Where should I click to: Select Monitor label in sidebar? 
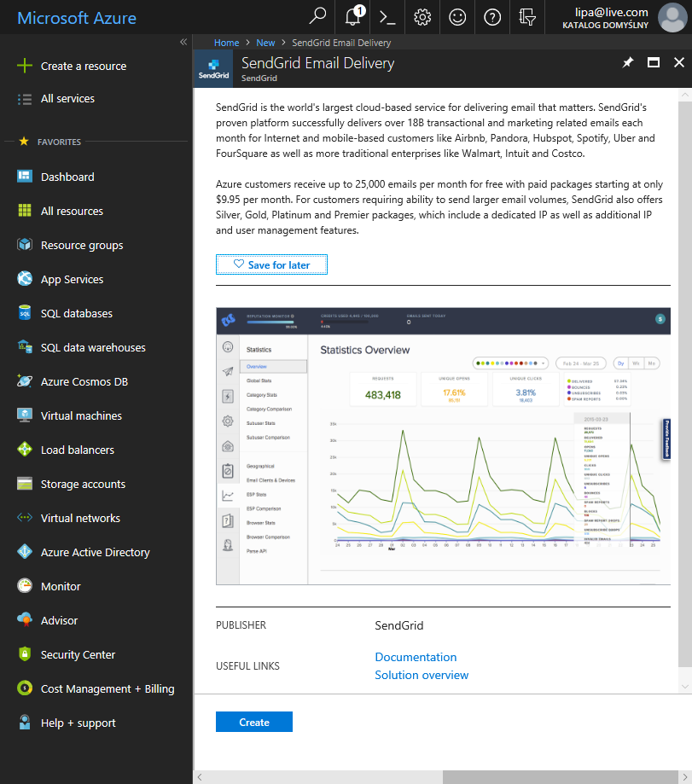[61, 586]
